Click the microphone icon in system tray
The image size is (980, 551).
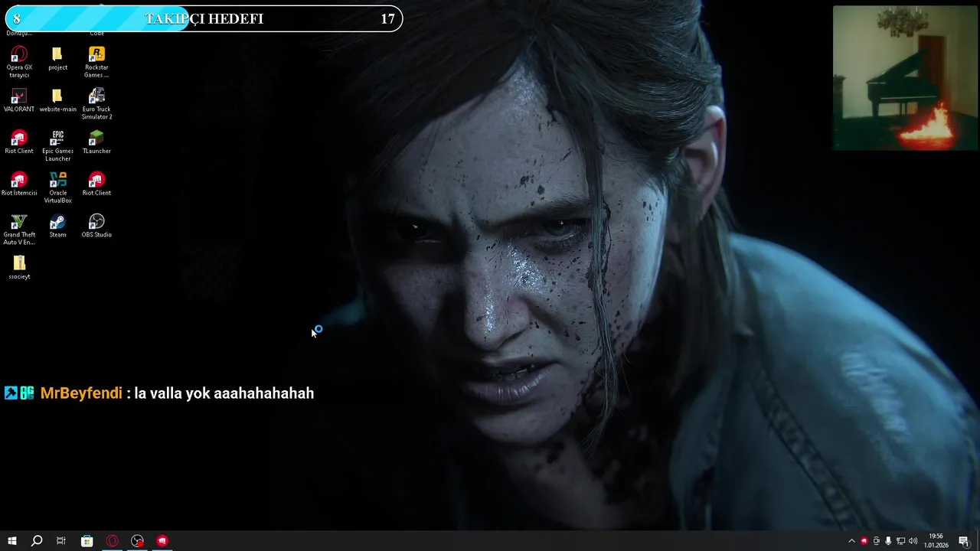pyautogui.click(x=888, y=541)
